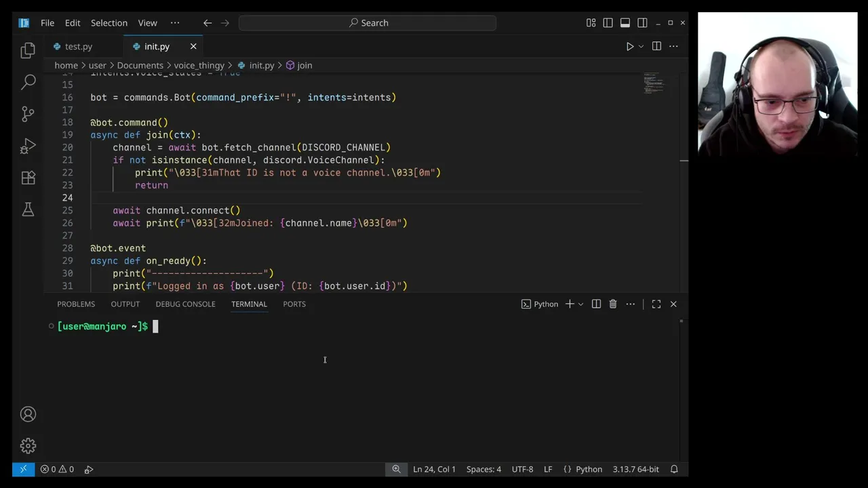Change indentation via 'Spaces: 4'

(484, 469)
